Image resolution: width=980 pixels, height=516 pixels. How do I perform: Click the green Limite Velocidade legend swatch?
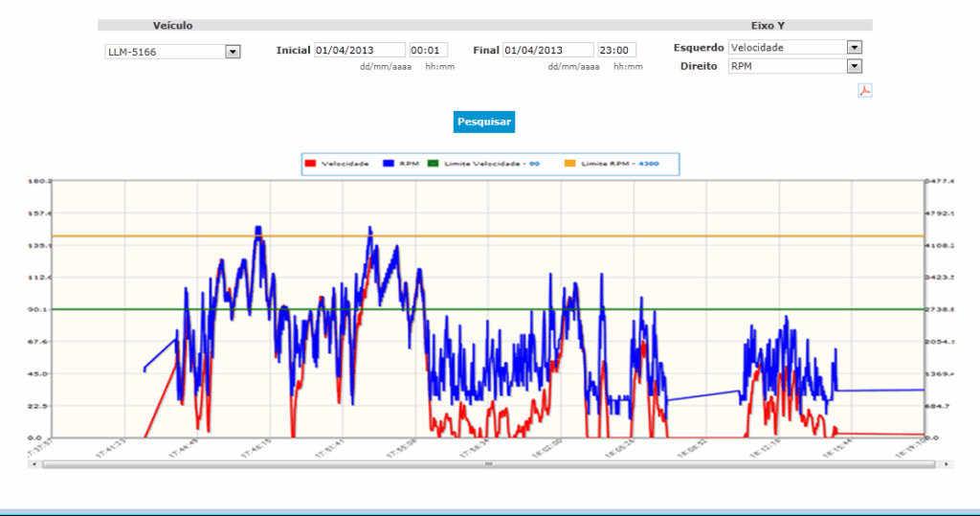point(434,164)
